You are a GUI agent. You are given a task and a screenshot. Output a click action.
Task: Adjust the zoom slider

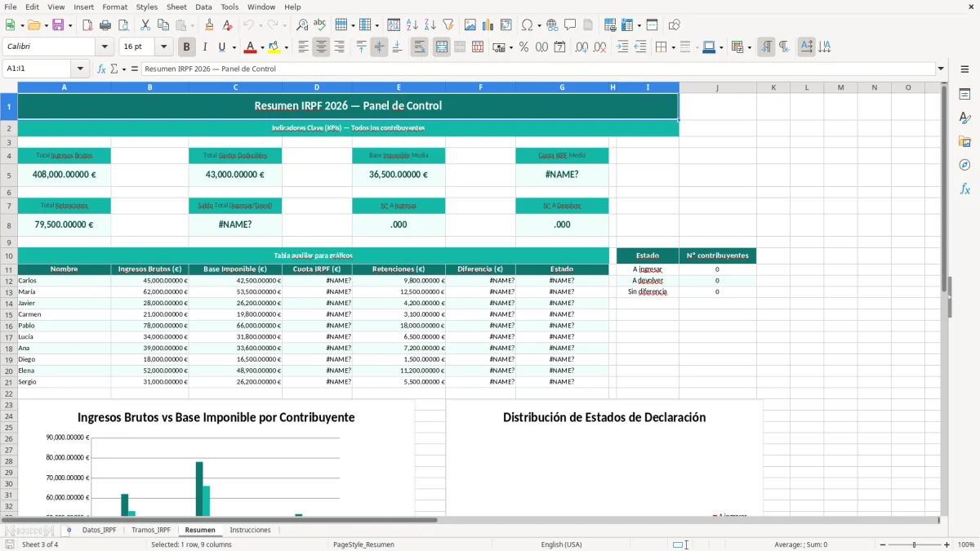pyautogui.click(x=914, y=544)
